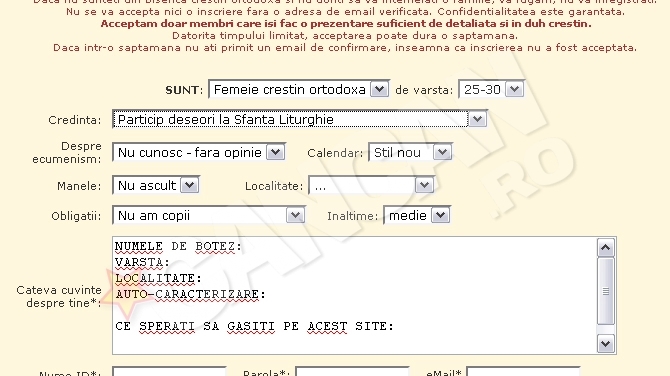Click the 'NUMELE DE BOTEZ:' line in textarea

tap(178, 247)
